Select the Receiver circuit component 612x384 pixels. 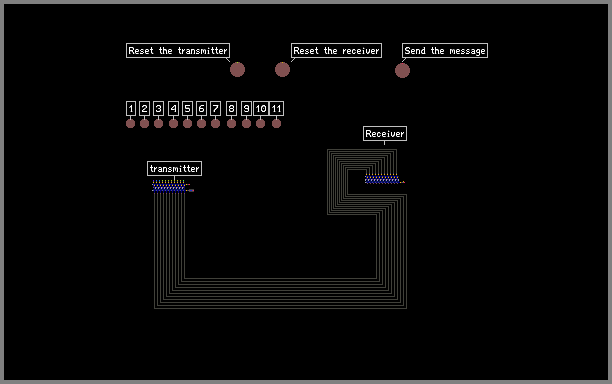(x=384, y=179)
